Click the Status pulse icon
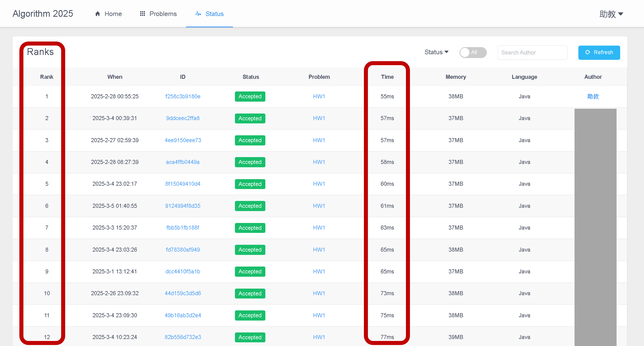This screenshot has height=346, width=644. (x=198, y=14)
